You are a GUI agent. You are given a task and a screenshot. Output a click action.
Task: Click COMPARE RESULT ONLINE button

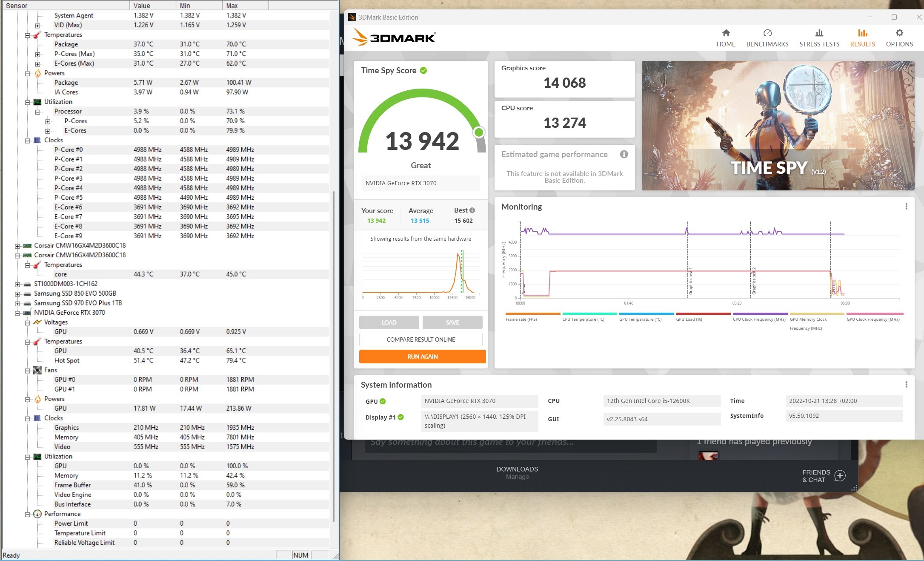pos(421,339)
